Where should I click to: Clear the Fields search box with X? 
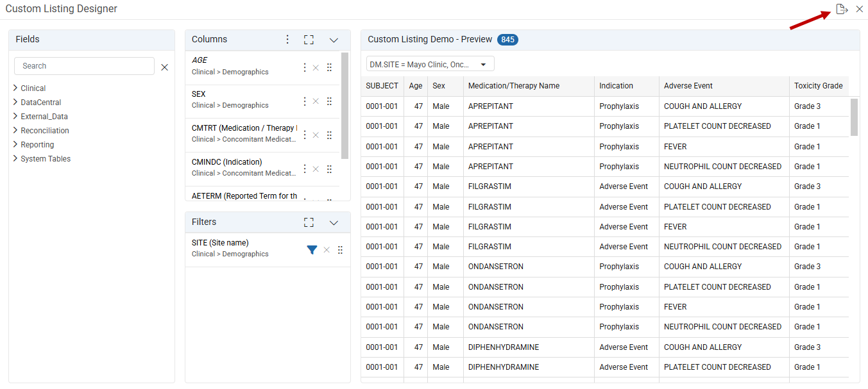click(x=164, y=67)
